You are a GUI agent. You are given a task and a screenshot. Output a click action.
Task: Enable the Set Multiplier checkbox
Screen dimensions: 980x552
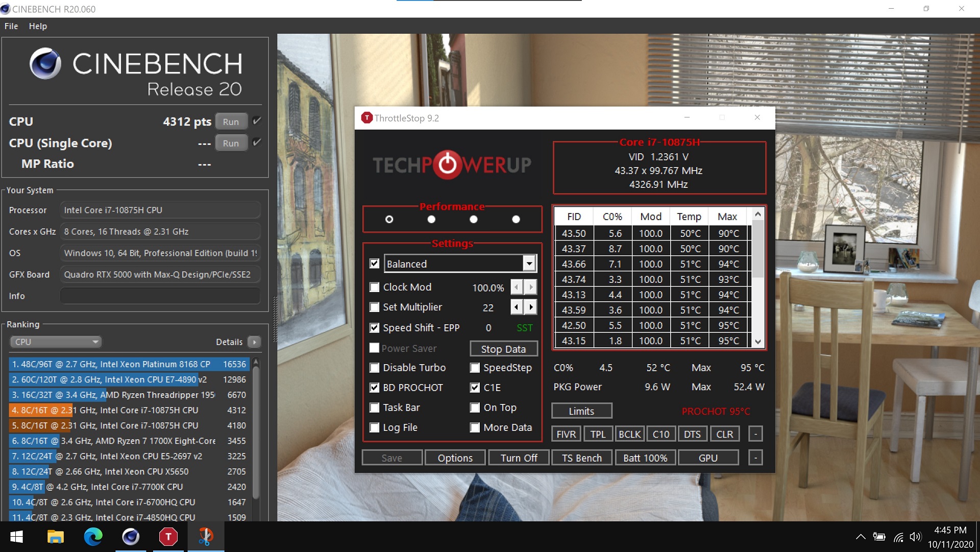pos(375,307)
